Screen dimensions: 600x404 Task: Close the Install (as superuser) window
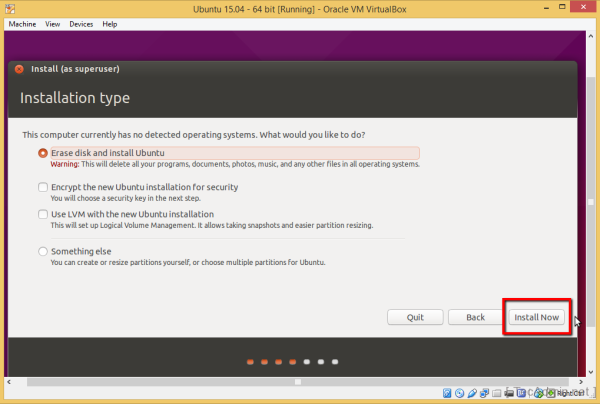tap(19, 69)
